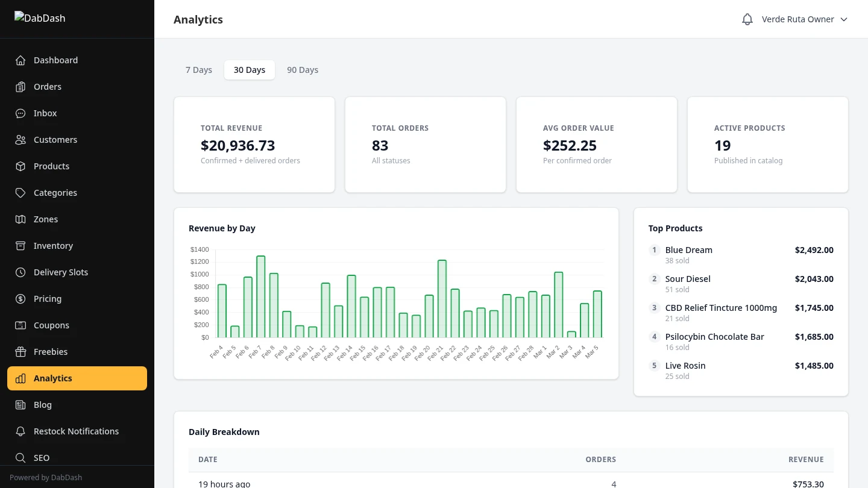Open the SEO search icon
868x488 pixels.
click(20, 457)
